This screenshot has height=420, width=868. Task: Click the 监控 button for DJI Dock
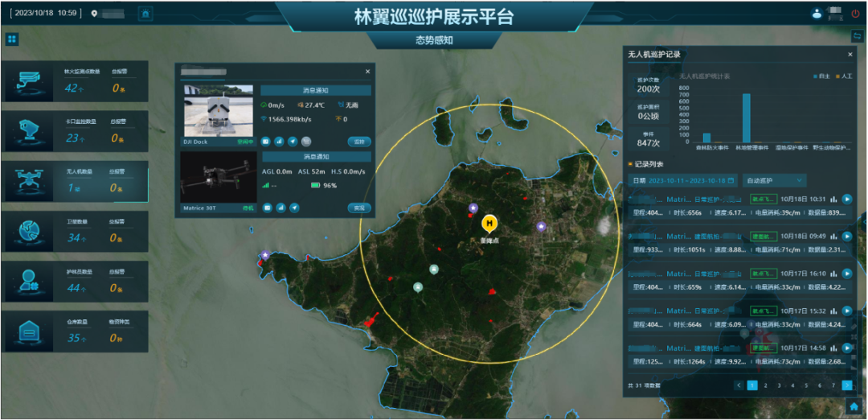pos(359,142)
